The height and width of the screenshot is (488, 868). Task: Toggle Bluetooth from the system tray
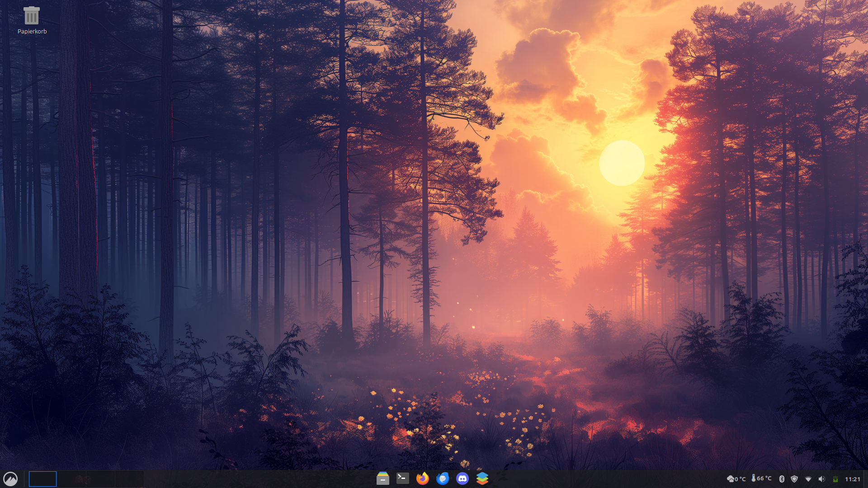781,479
